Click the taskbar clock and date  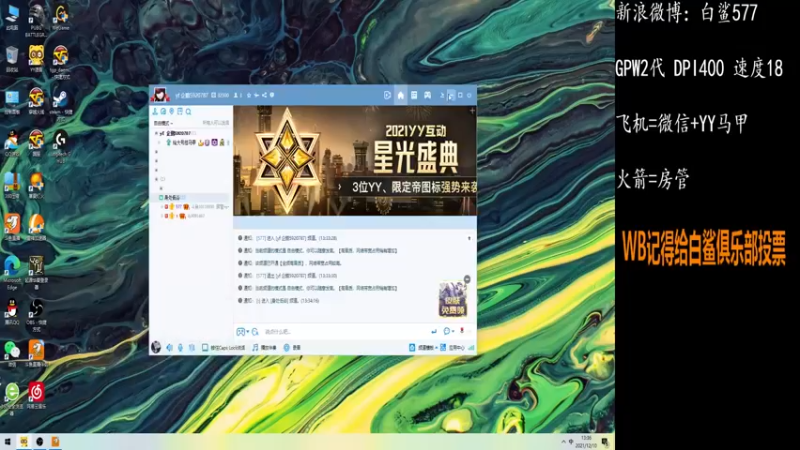(586, 441)
